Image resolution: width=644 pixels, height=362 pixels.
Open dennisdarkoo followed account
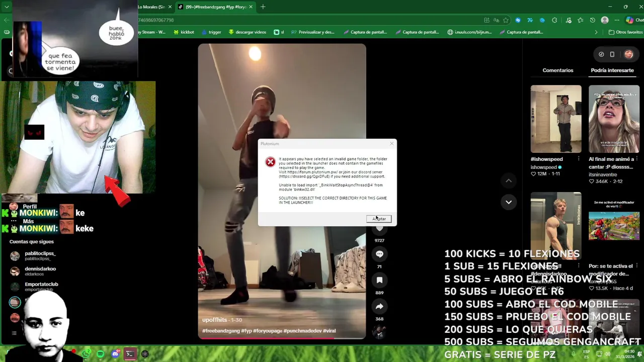coord(33,271)
